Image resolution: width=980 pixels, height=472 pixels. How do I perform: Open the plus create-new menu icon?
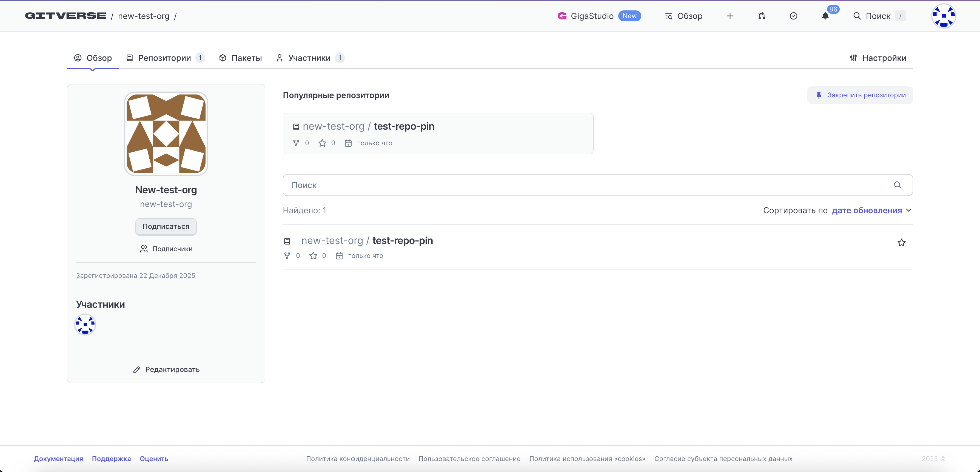pyautogui.click(x=730, y=16)
